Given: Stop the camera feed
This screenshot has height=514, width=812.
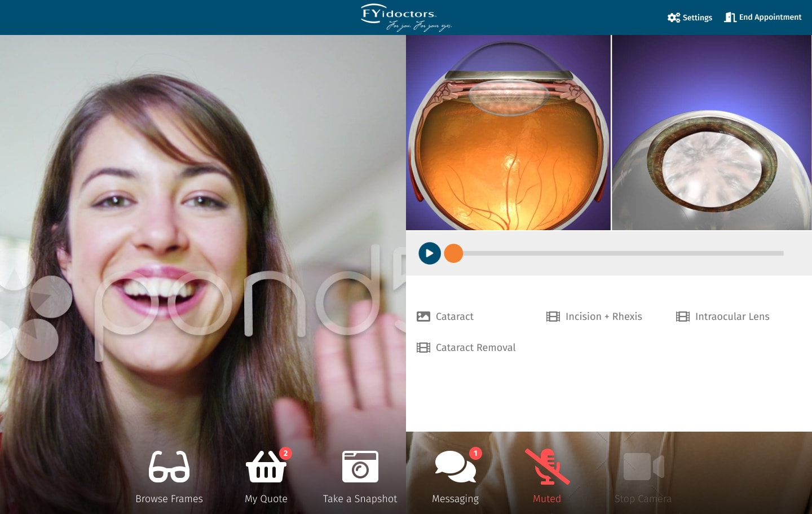Looking at the screenshot, I should point(643,466).
